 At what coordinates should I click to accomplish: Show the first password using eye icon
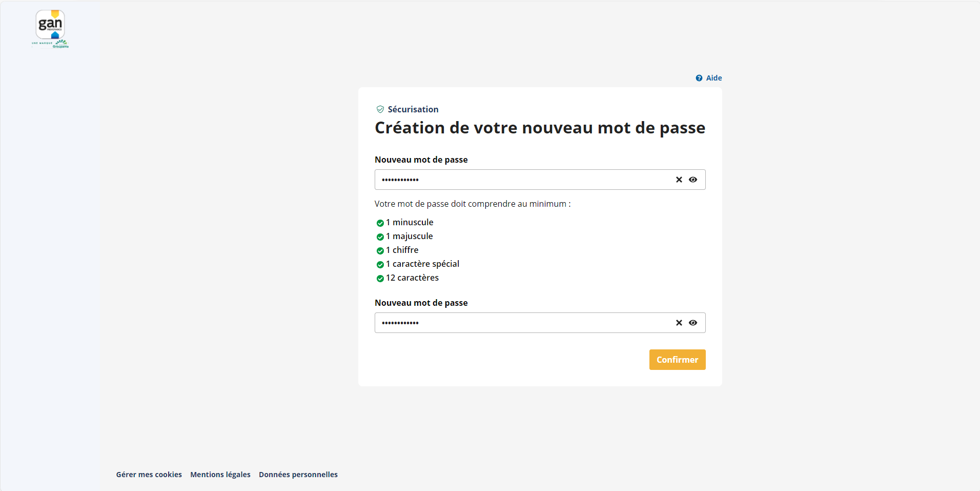[692, 180]
